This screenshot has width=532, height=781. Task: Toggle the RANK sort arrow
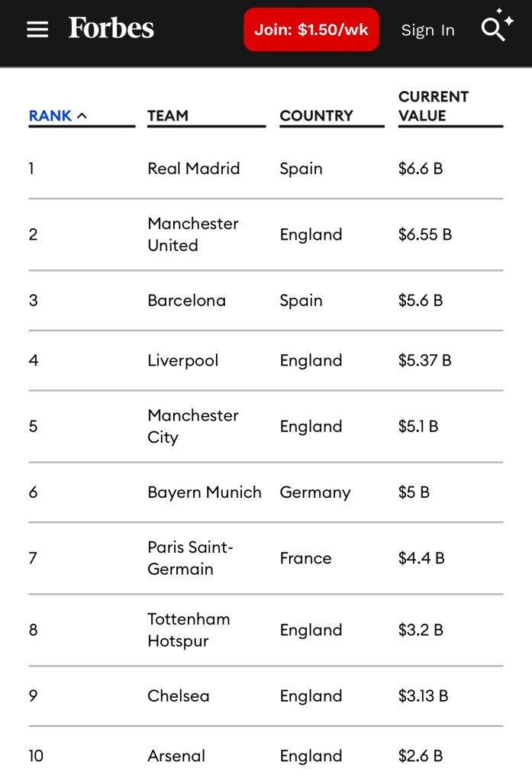coord(82,116)
